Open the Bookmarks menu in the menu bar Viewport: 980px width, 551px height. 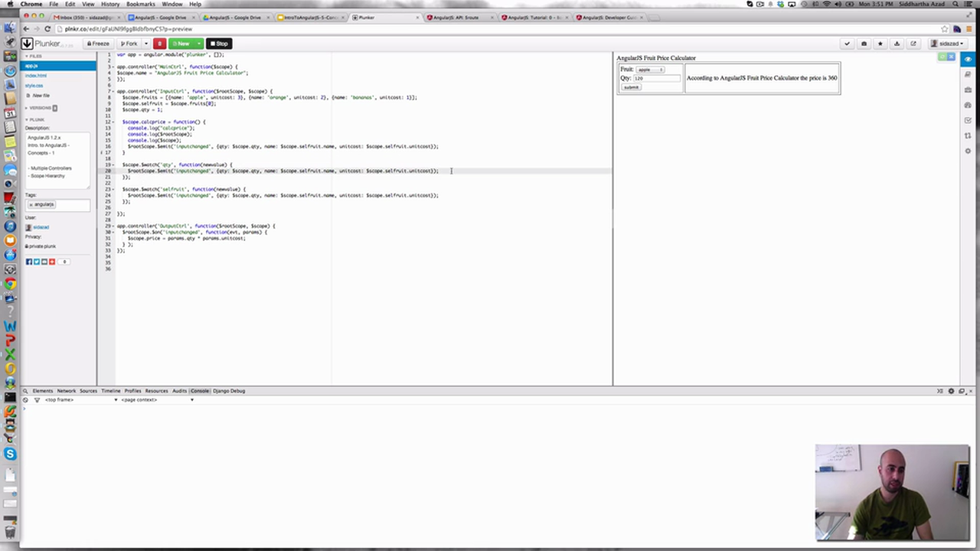(x=141, y=4)
